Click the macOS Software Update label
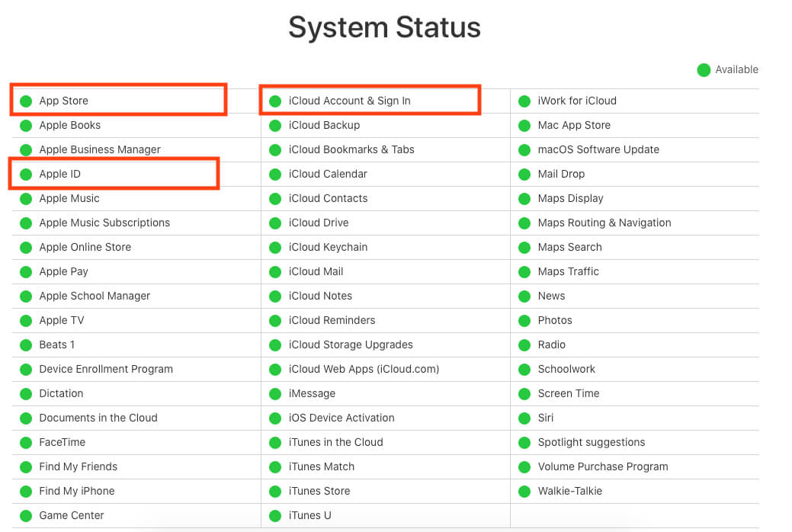The width and height of the screenshot is (792, 532). point(598,149)
